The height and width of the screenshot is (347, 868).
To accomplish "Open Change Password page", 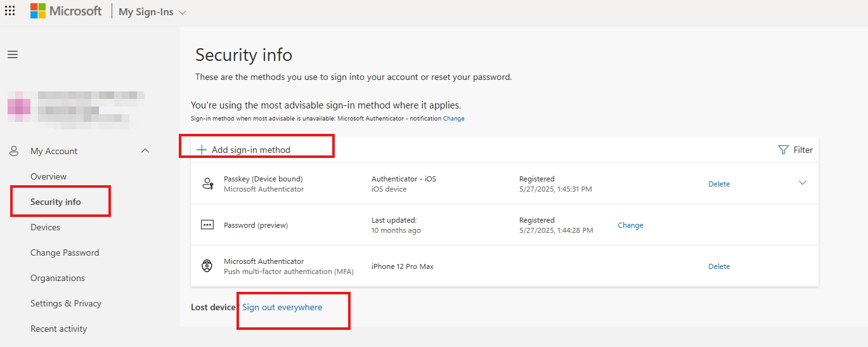I will (65, 252).
